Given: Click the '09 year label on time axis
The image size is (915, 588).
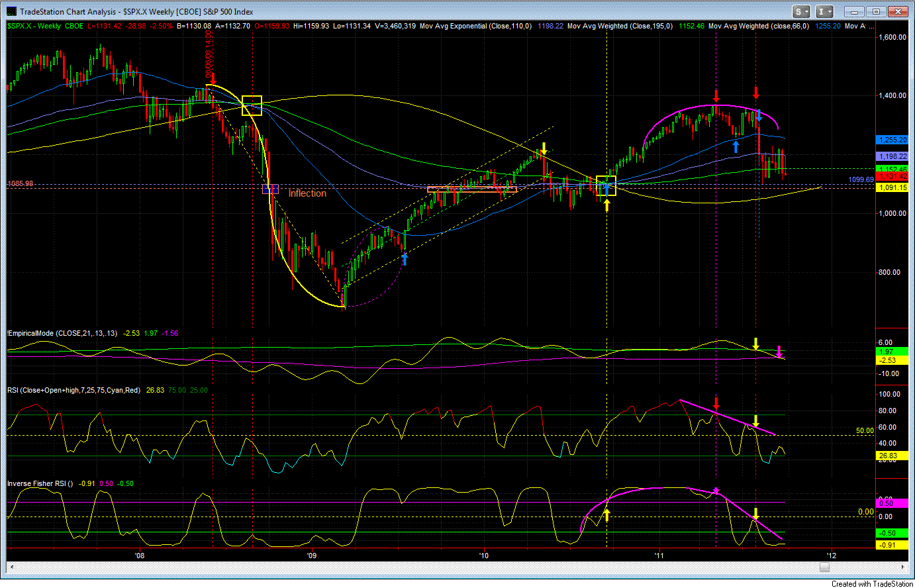Looking at the screenshot, I should click(x=311, y=556).
